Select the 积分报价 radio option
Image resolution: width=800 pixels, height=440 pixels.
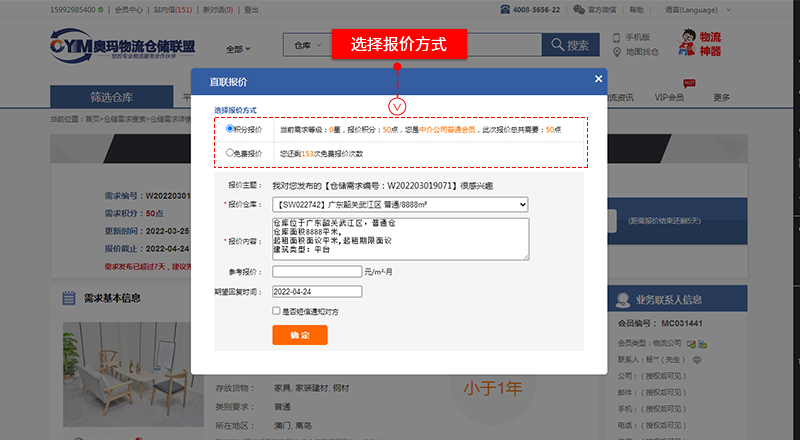point(230,129)
